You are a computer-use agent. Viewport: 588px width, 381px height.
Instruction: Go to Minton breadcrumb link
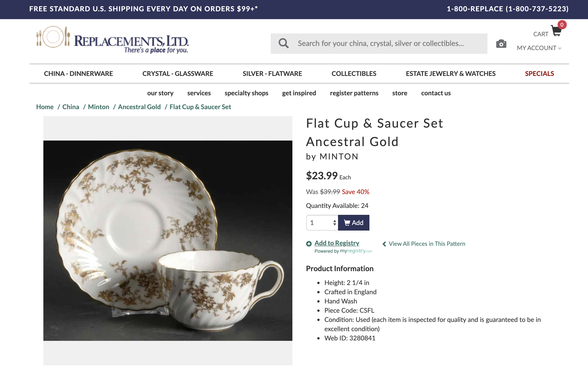(98, 107)
